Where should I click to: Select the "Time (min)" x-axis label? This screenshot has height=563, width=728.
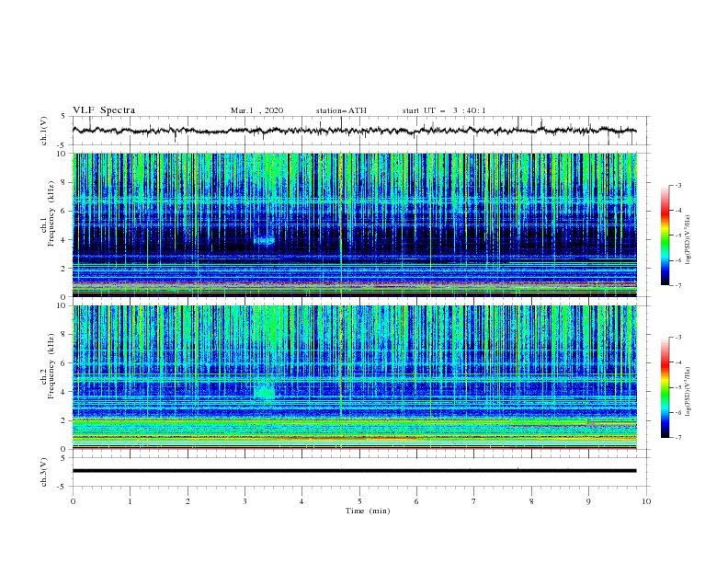click(368, 511)
